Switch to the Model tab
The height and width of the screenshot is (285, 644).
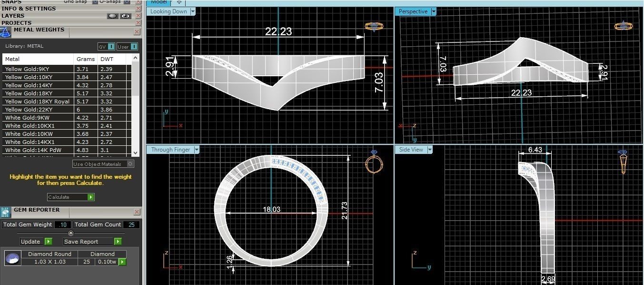coord(159,2)
